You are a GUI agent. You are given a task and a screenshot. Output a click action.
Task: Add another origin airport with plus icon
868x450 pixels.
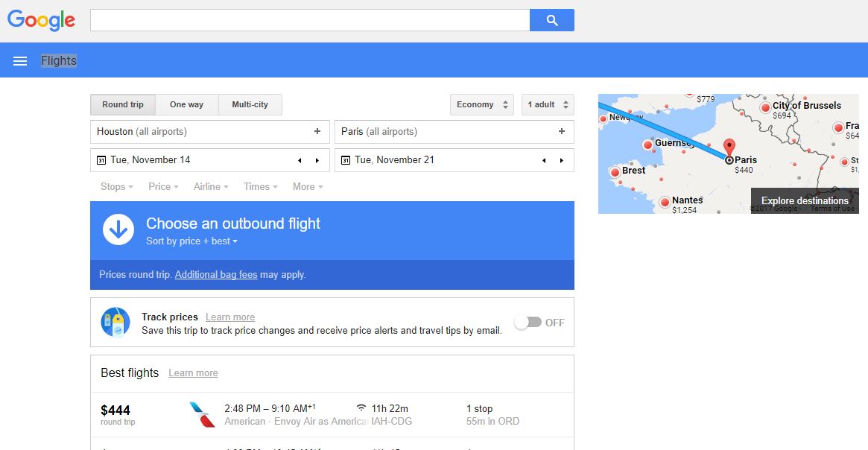click(317, 132)
